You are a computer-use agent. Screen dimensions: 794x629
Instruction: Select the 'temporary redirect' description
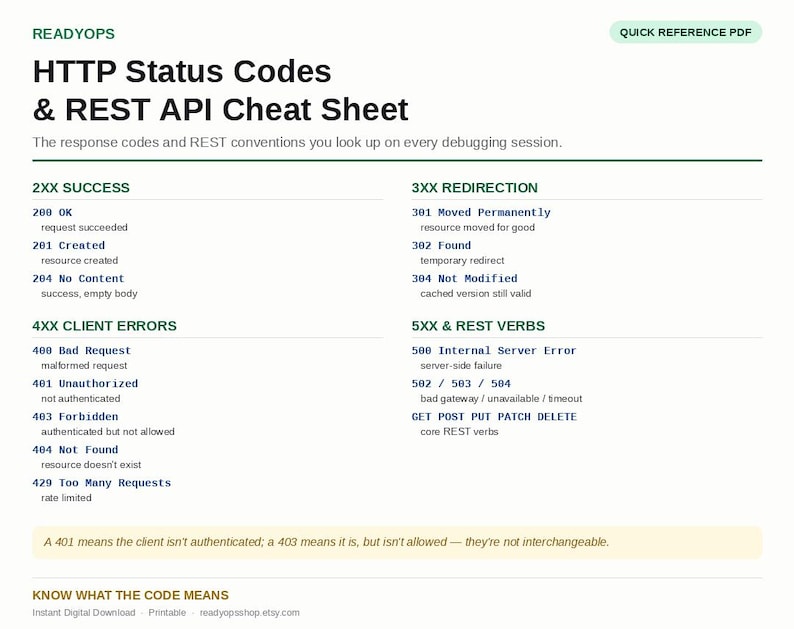462,260
